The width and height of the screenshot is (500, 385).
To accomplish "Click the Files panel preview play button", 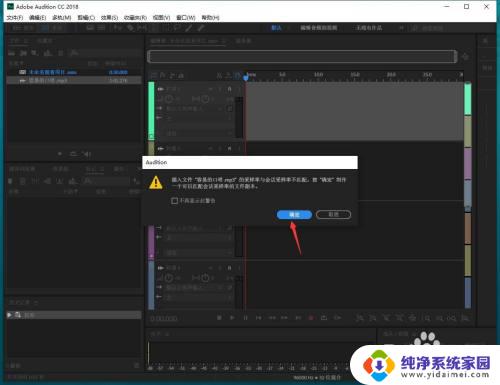I will coord(60,154).
